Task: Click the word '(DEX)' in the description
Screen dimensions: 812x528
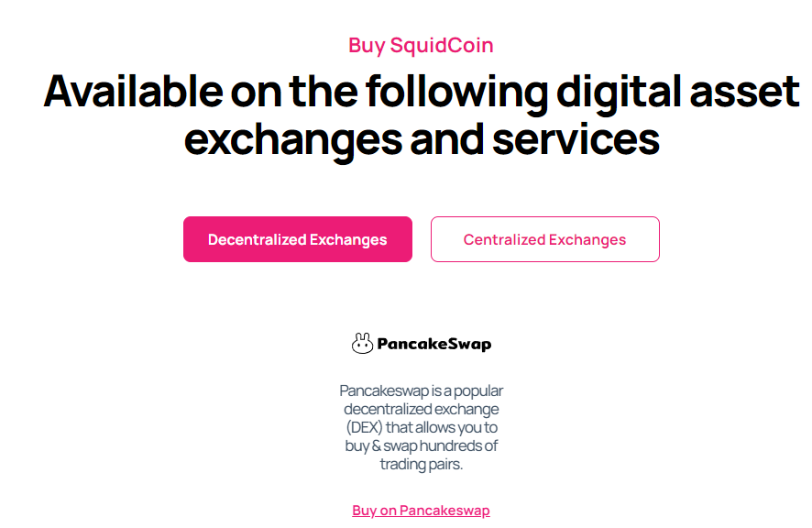Action: coord(365,427)
